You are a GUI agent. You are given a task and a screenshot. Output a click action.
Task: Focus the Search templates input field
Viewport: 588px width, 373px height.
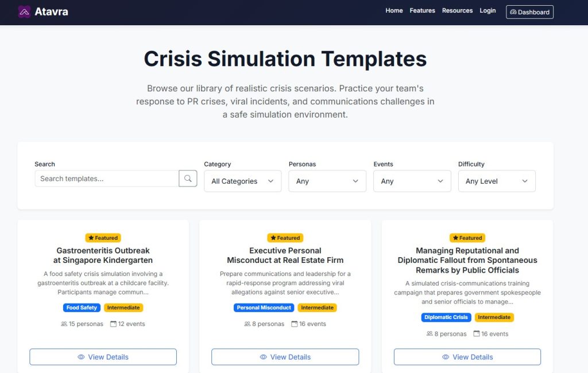coord(106,178)
